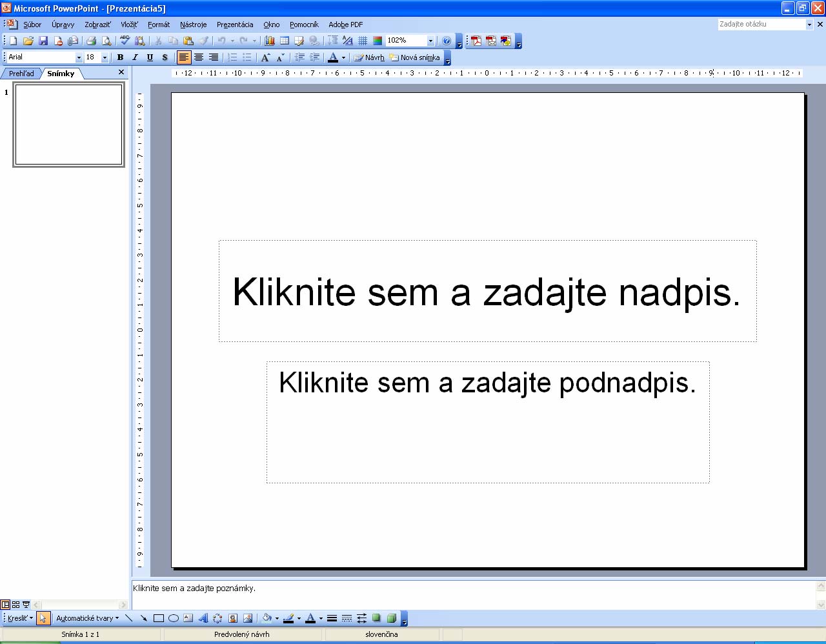
Task: Increase the font size with large A
Action: [265, 57]
